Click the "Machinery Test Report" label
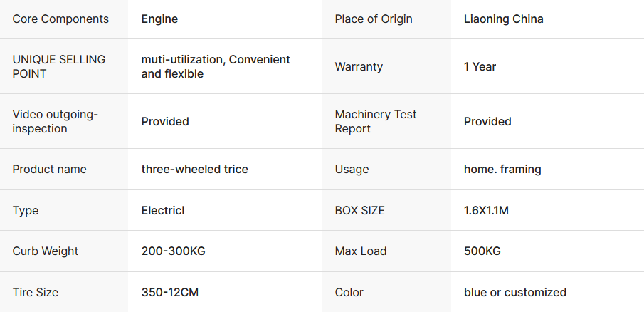The width and height of the screenshot is (644, 312). point(375,121)
